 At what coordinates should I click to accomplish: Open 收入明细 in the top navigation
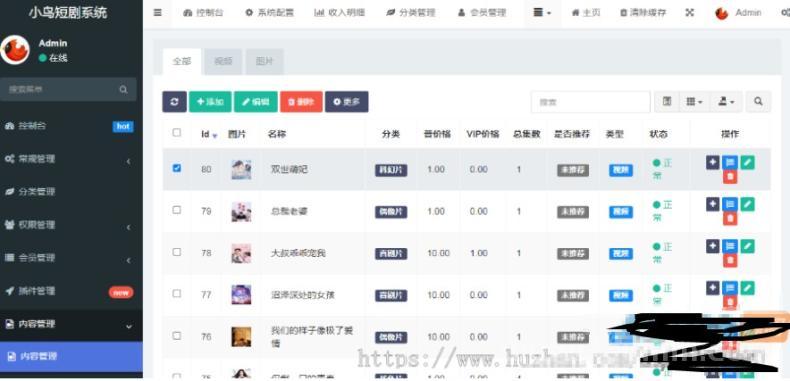tap(339, 13)
